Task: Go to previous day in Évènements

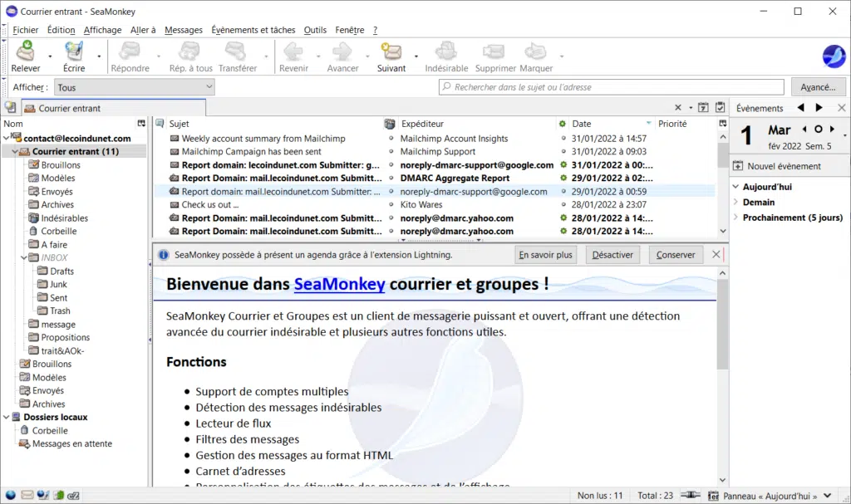Action: pos(800,107)
